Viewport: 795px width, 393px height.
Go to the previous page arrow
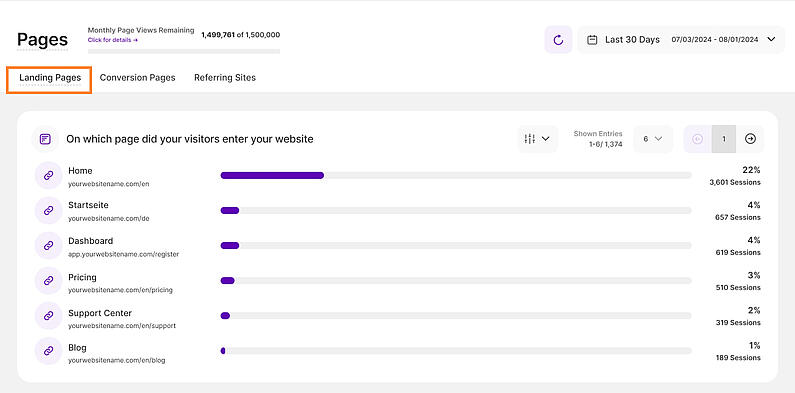(698, 139)
